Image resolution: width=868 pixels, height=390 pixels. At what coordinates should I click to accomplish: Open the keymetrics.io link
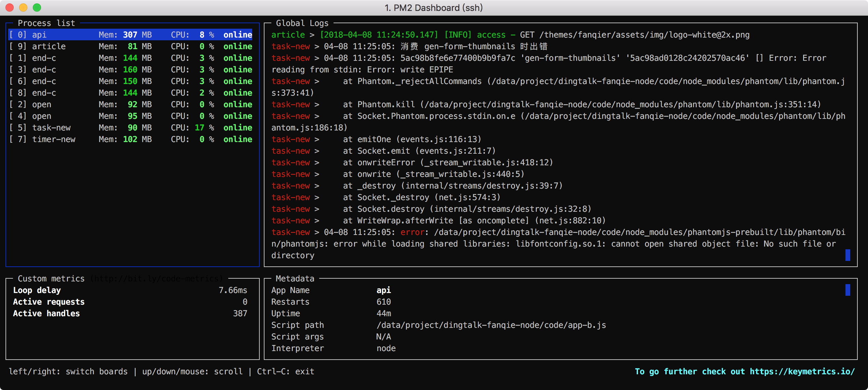[x=802, y=372]
